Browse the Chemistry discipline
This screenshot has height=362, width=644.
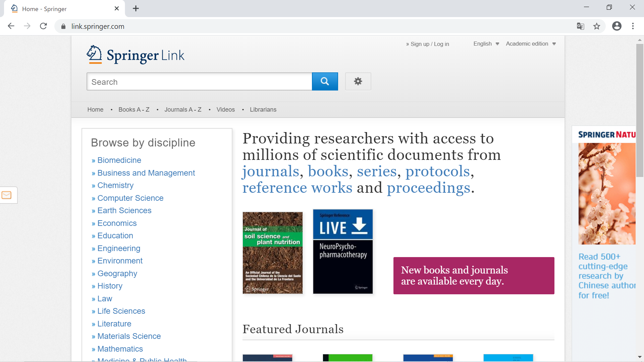click(115, 185)
